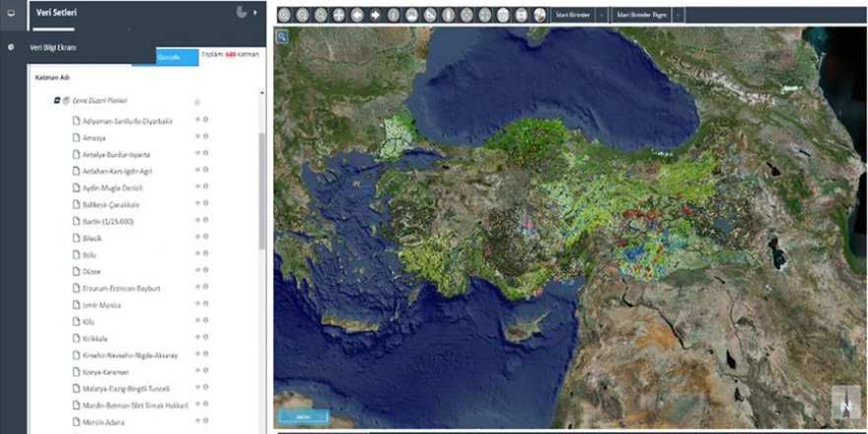Viewport: 868px width, 434px height.
Task: Go to next map extent with right arrow
Action: (x=376, y=16)
